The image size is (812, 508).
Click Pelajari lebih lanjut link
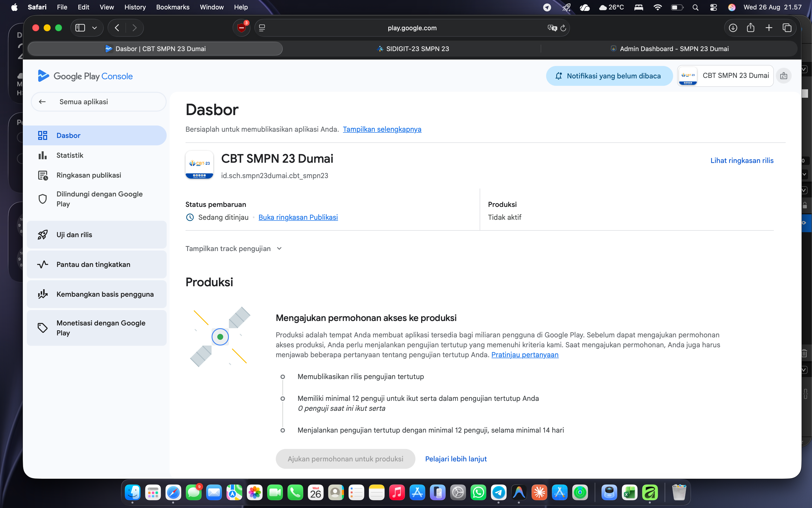456,459
